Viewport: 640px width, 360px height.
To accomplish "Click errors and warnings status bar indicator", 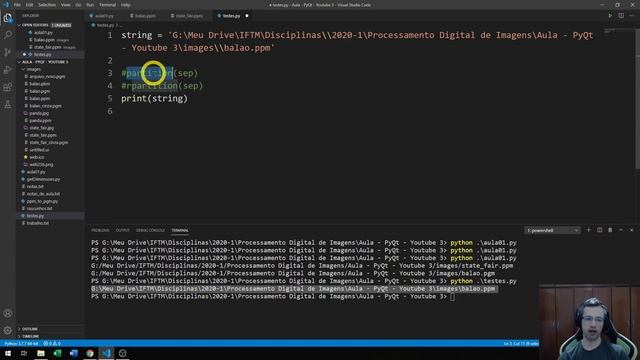I will [52, 344].
